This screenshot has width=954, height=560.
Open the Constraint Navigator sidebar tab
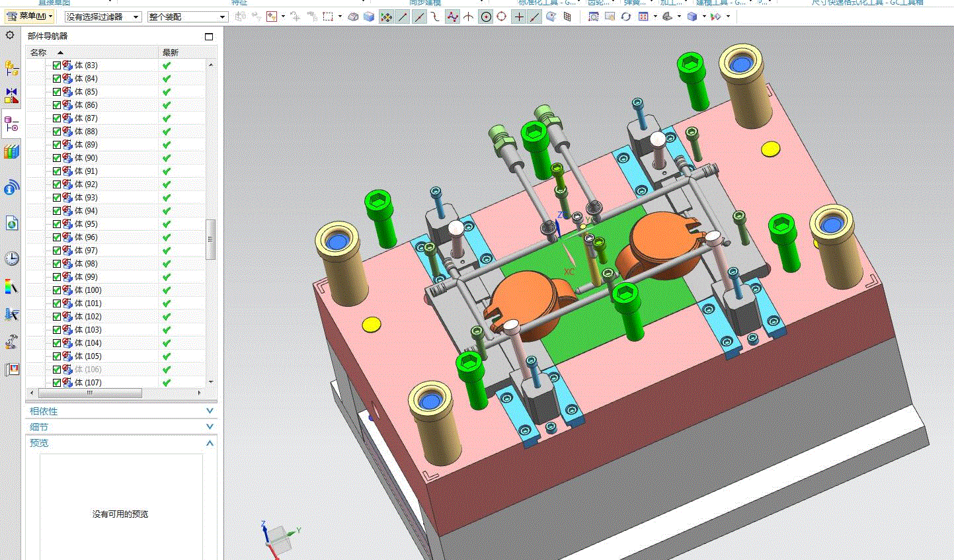click(12, 96)
